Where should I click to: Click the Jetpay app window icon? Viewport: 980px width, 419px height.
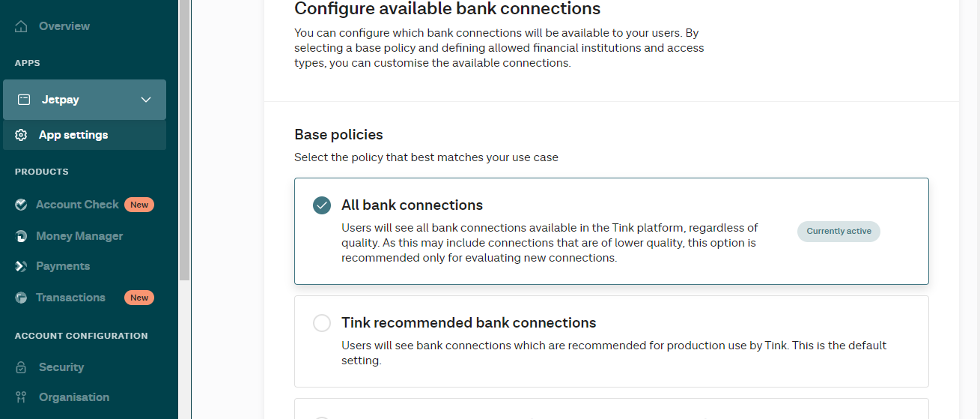[x=24, y=100]
